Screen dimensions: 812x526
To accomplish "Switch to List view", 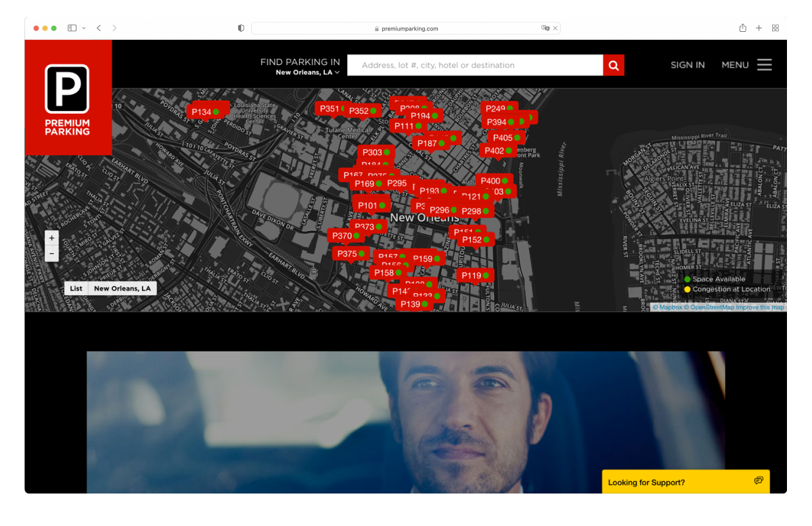I will [76, 288].
